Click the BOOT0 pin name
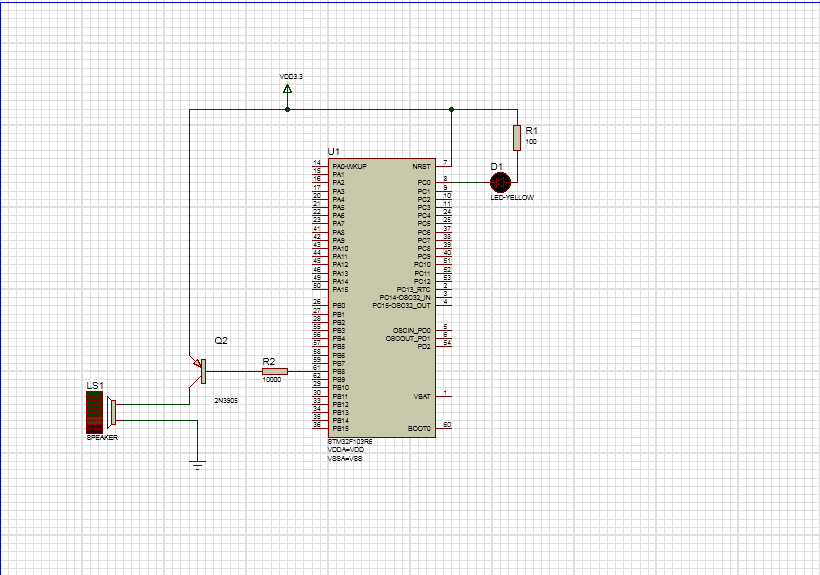 (x=419, y=429)
